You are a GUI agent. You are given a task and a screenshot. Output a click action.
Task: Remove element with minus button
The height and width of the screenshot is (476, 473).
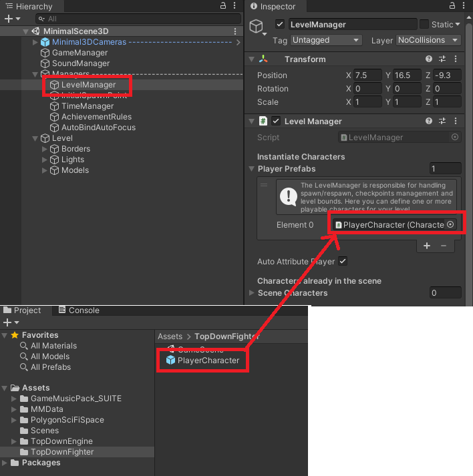[x=444, y=246]
